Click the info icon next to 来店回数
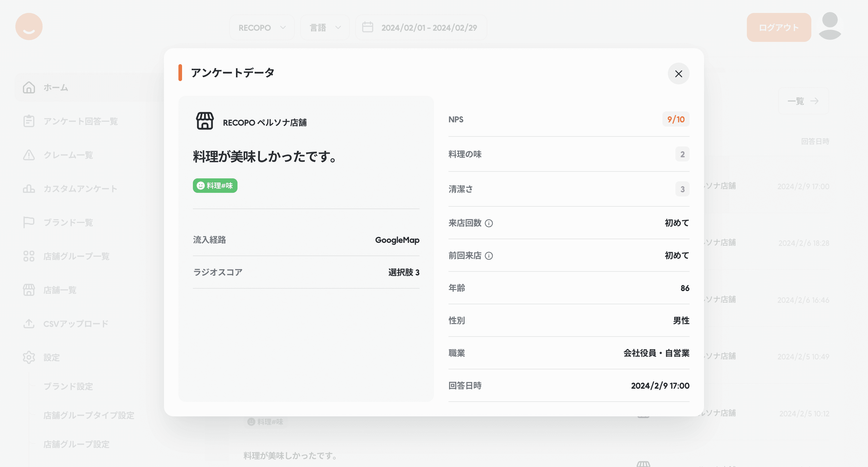868x467 pixels. tap(489, 223)
